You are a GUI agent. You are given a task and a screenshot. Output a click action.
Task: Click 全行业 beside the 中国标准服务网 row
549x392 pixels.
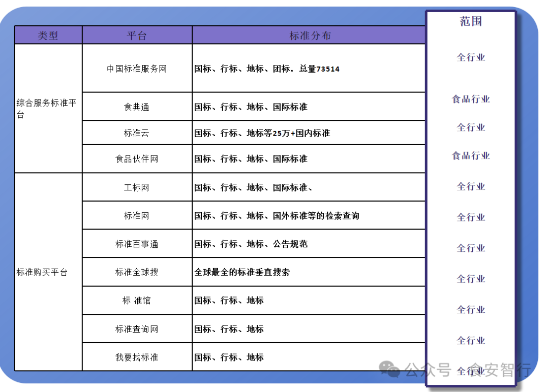471,57
